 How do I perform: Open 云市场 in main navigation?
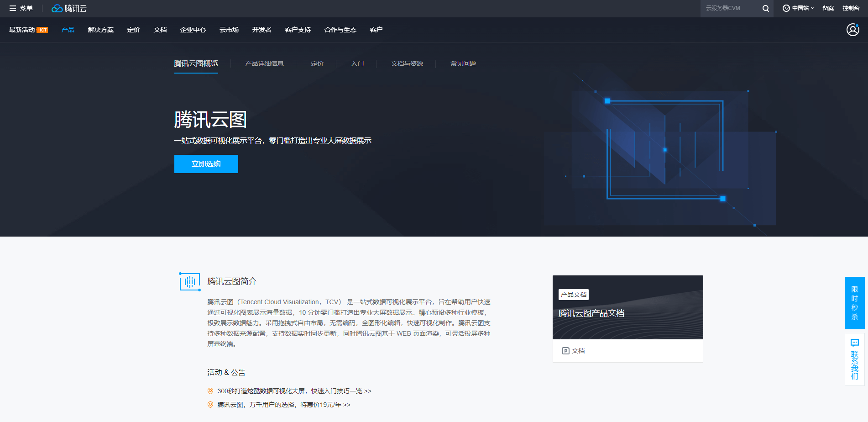[229, 30]
